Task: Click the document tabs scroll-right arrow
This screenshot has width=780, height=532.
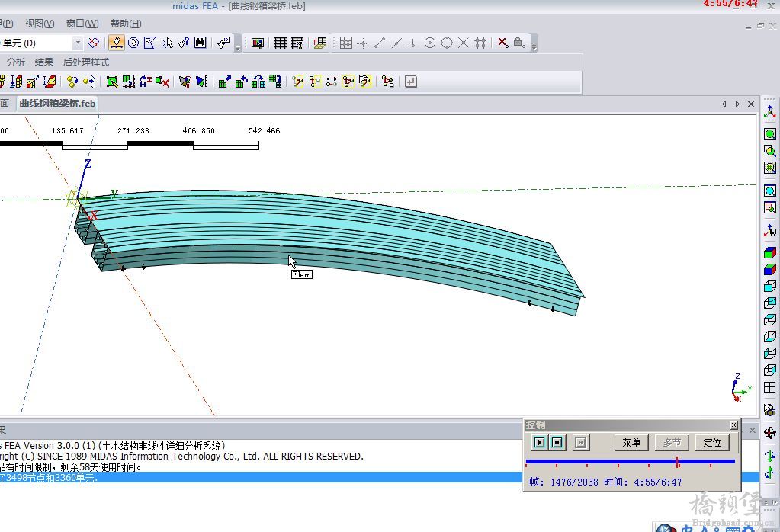Action: (x=737, y=104)
